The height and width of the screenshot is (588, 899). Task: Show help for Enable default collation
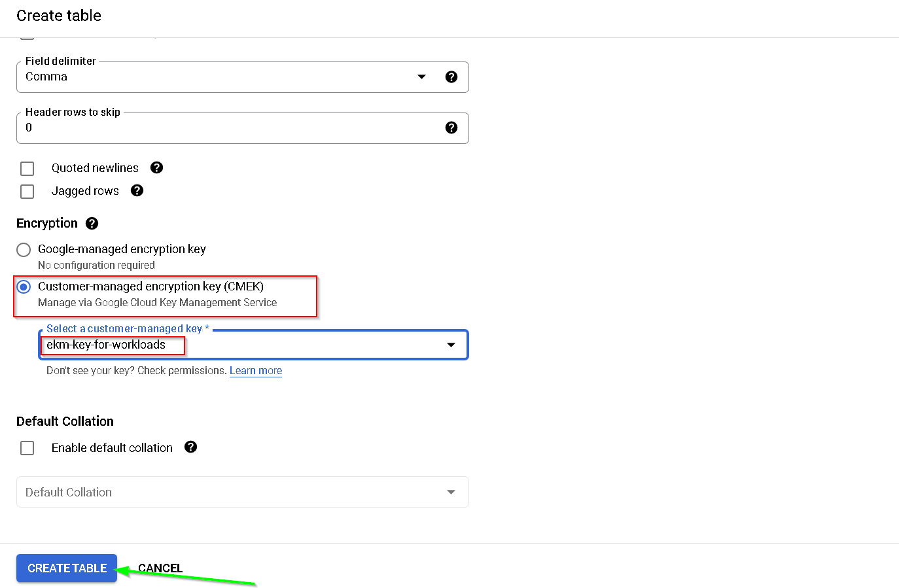coord(190,447)
